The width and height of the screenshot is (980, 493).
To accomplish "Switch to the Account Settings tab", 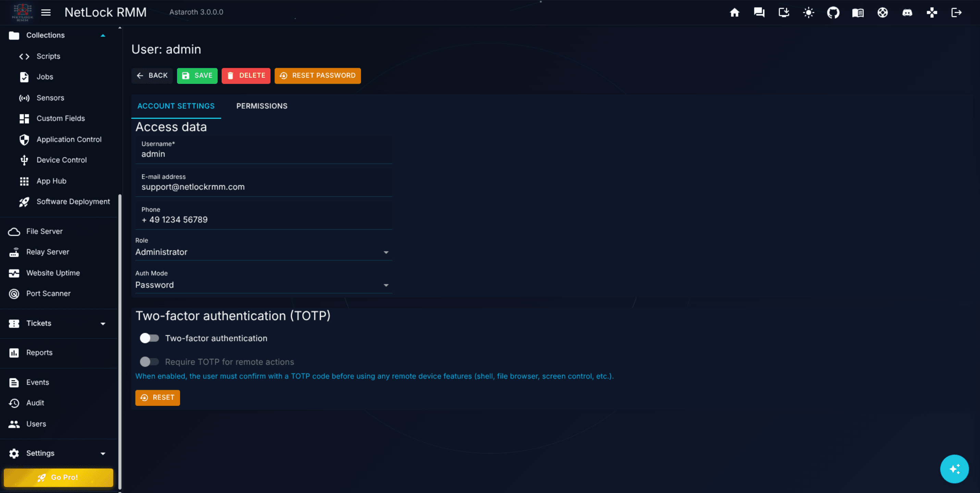I will [176, 106].
